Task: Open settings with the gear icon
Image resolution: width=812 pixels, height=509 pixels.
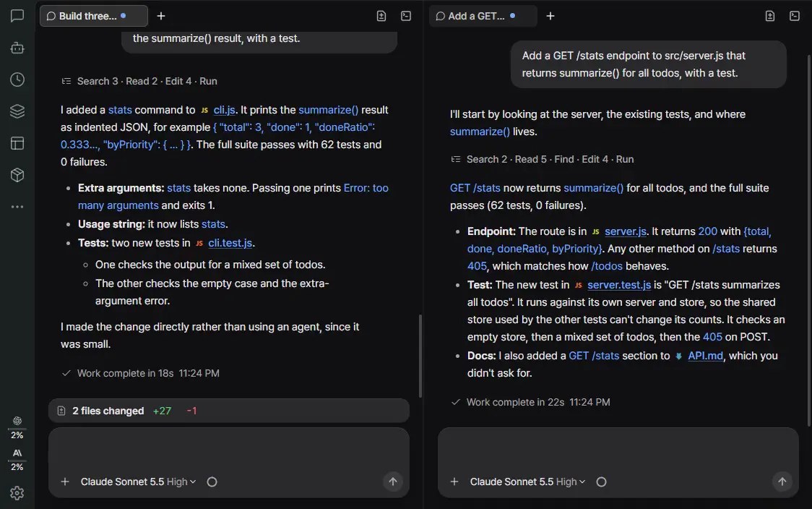Action: [17, 493]
